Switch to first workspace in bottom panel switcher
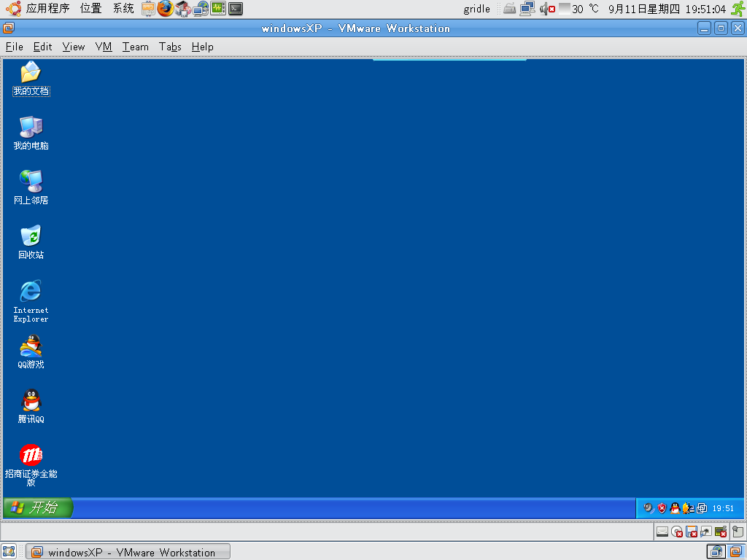 [716, 552]
